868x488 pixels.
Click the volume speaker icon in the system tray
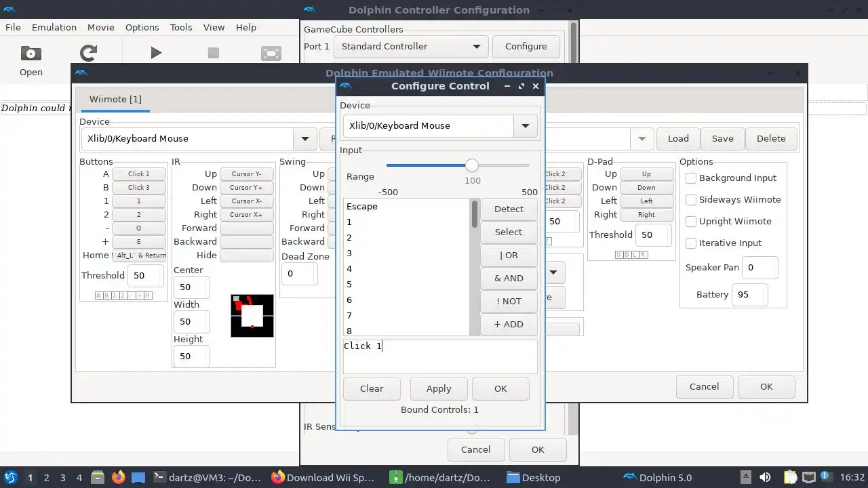click(x=765, y=477)
